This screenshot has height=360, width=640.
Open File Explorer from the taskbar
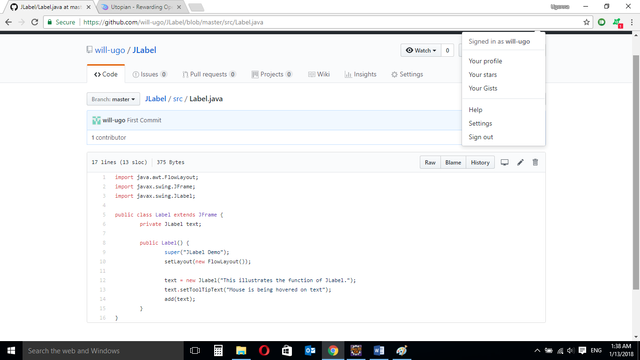click(x=241, y=351)
